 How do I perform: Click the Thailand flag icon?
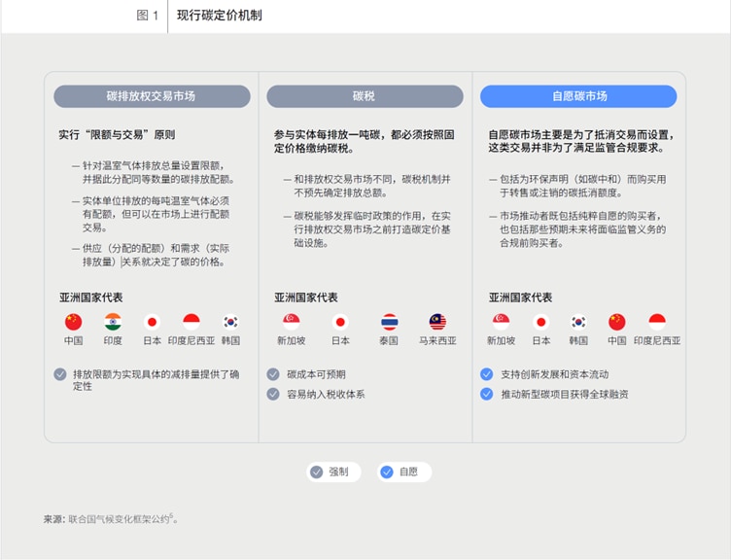pyautogui.click(x=389, y=322)
